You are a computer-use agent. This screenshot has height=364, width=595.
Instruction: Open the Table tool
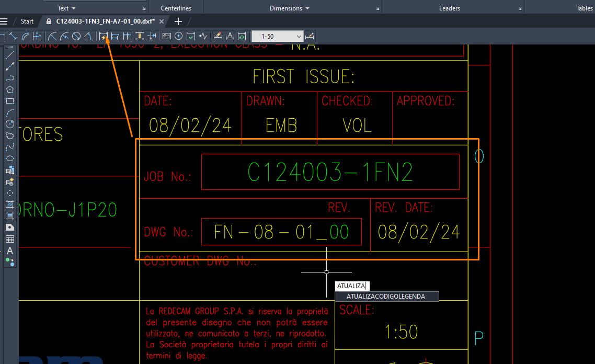tap(9, 239)
